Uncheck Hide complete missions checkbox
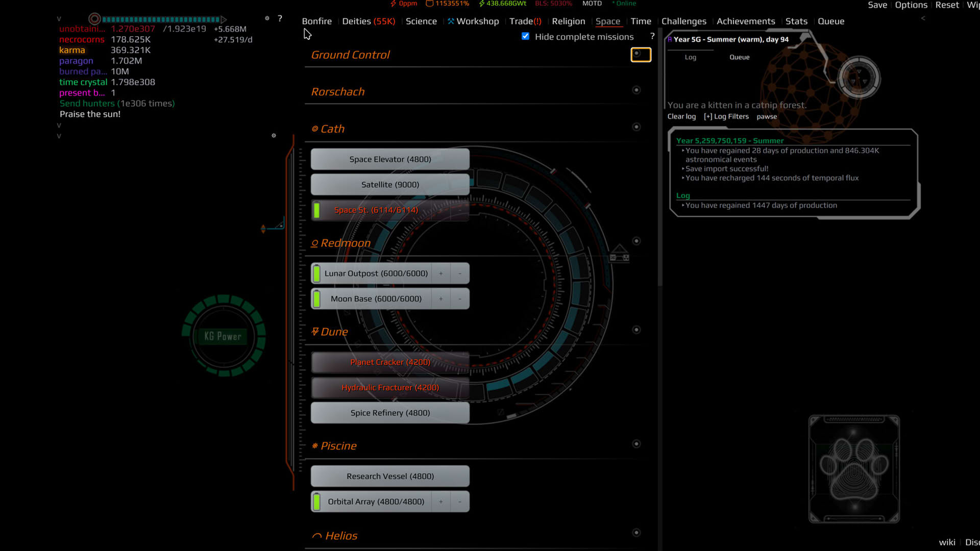 click(x=525, y=36)
